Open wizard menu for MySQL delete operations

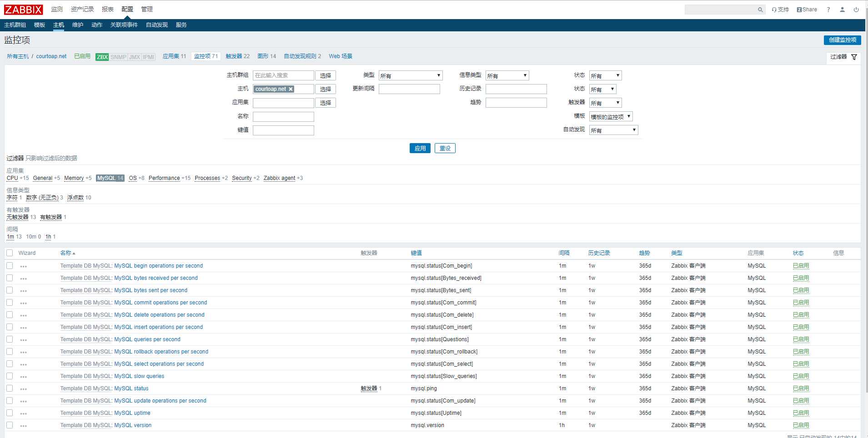pyautogui.click(x=24, y=315)
